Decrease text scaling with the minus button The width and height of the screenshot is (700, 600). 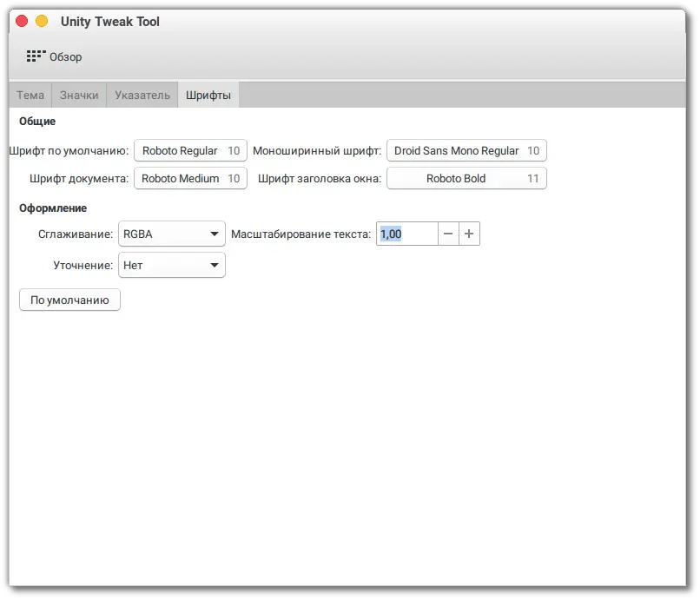(448, 234)
